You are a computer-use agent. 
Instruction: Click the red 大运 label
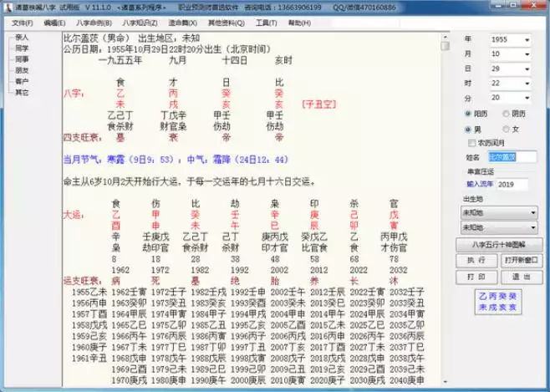73,215
